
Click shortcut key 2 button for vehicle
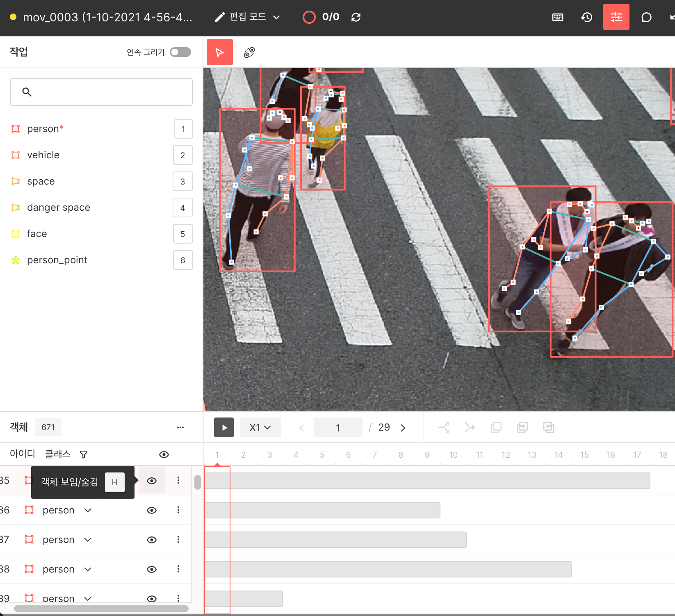(x=183, y=155)
